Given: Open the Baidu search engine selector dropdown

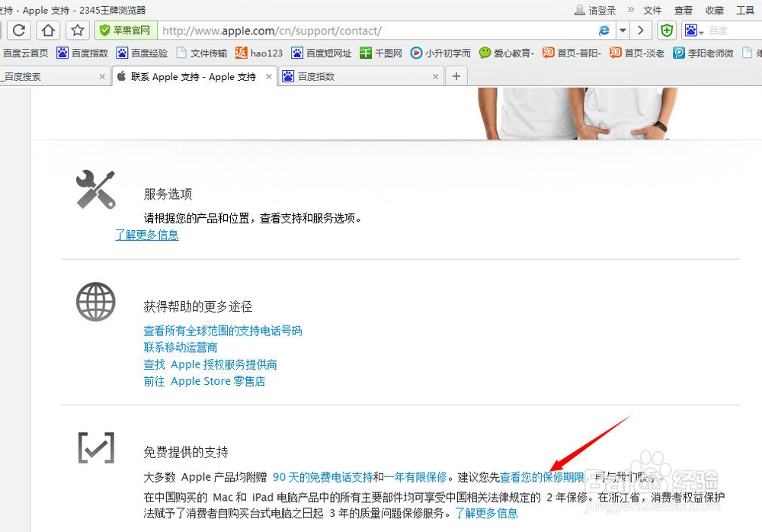Looking at the screenshot, I should pos(694,30).
